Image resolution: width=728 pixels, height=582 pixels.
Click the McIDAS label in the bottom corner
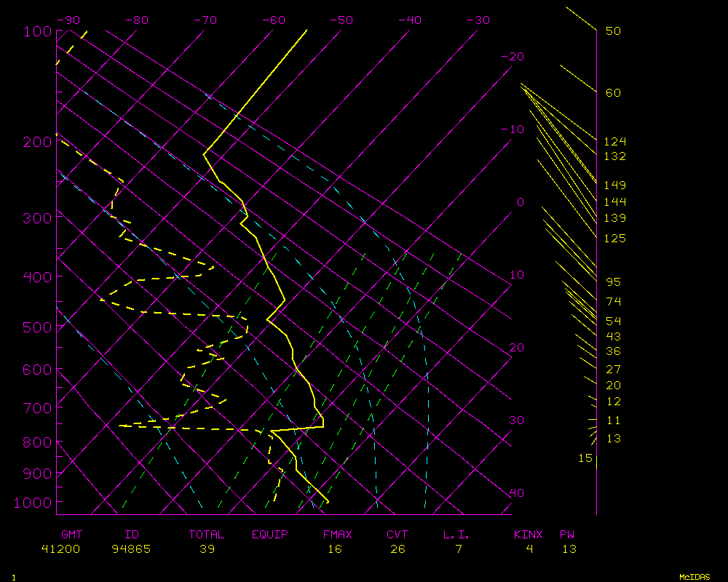694,577
